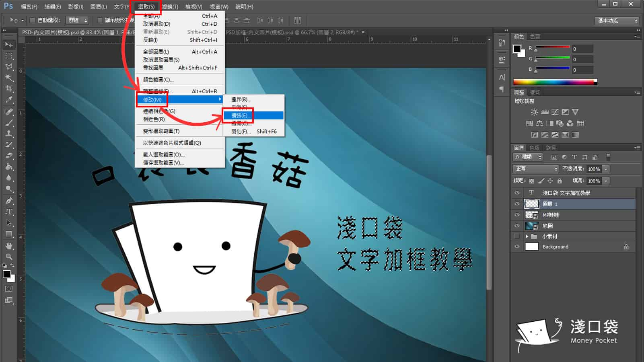Toggle lock transparent pixels
This screenshot has height=362, width=644.
click(x=532, y=181)
